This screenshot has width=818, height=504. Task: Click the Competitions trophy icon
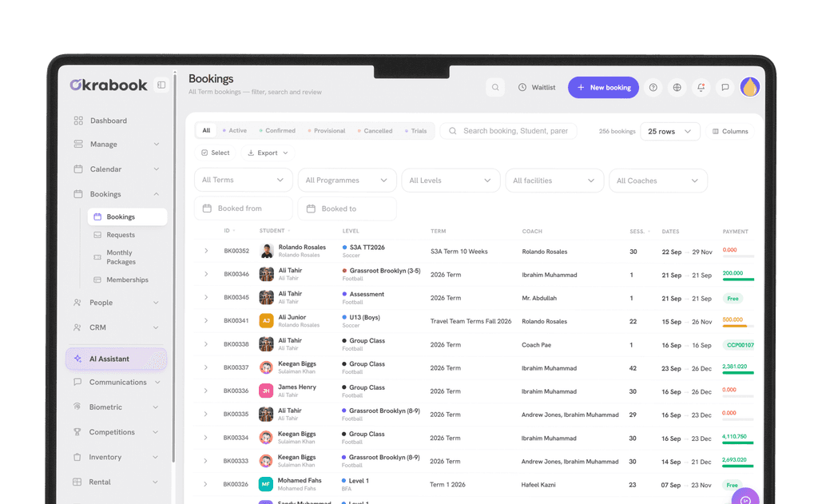coord(77,432)
